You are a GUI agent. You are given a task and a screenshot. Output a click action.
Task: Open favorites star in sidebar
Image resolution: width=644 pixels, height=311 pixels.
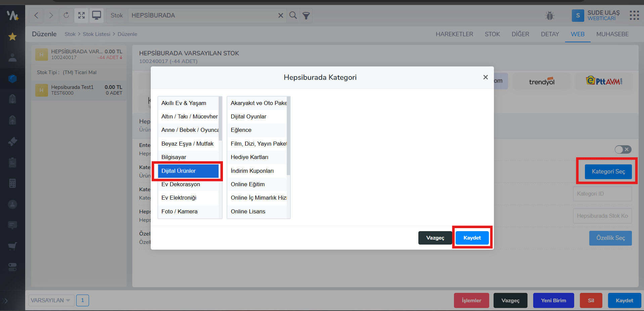12,37
